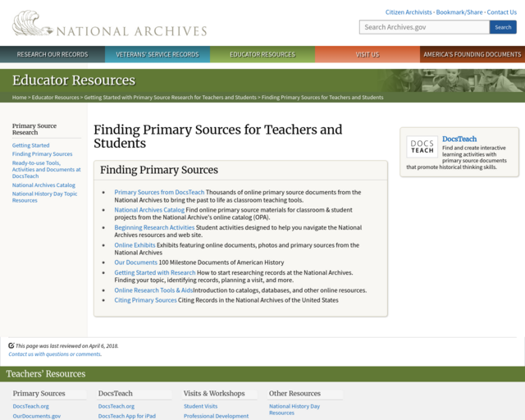Open Ready-to-use Tools sidebar link
This screenshot has height=420, width=525.
pyautogui.click(x=46, y=170)
